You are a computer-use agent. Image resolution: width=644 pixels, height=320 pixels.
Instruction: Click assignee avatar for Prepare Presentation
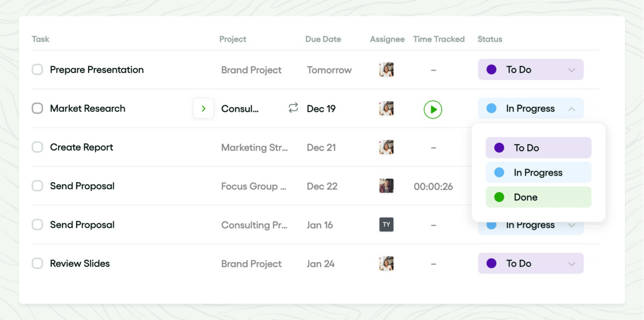tap(386, 70)
